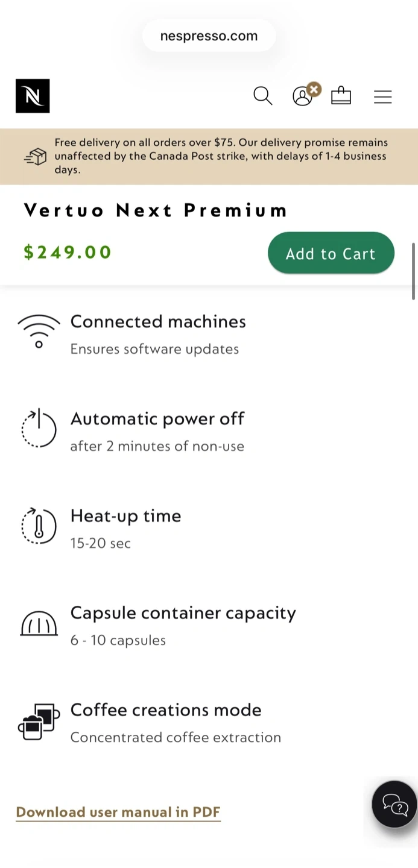Open the search magnifier icon
This screenshot has height=868, width=418.
pos(262,96)
